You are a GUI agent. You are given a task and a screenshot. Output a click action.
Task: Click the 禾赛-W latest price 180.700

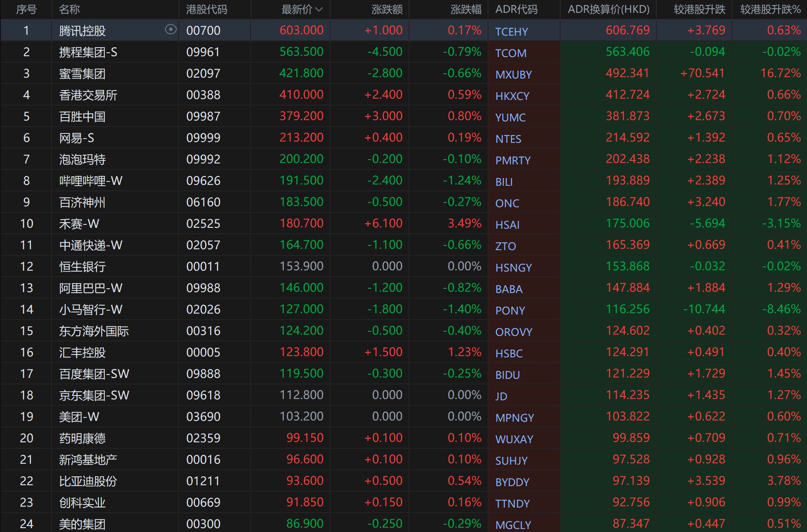(x=301, y=224)
